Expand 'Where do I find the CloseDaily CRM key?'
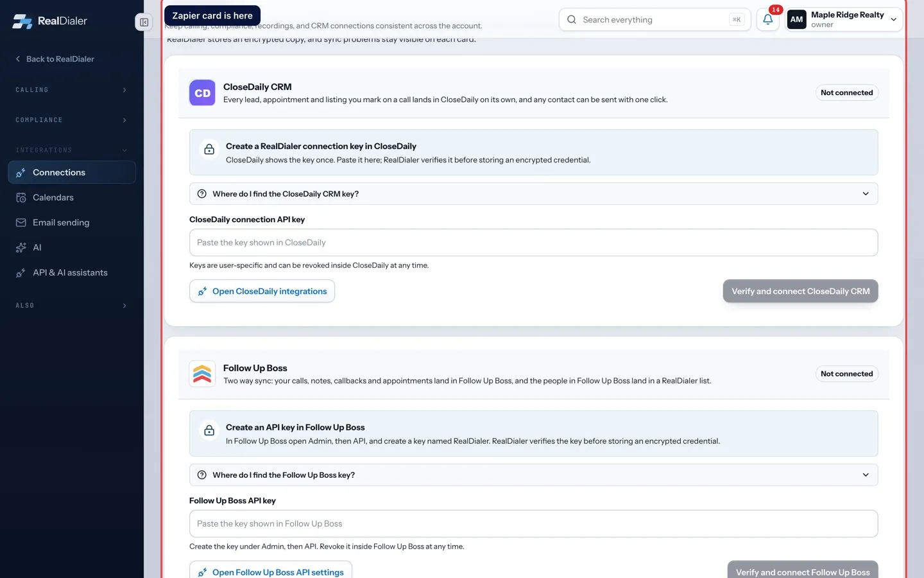Viewport: 924px width, 578px height. click(x=533, y=193)
